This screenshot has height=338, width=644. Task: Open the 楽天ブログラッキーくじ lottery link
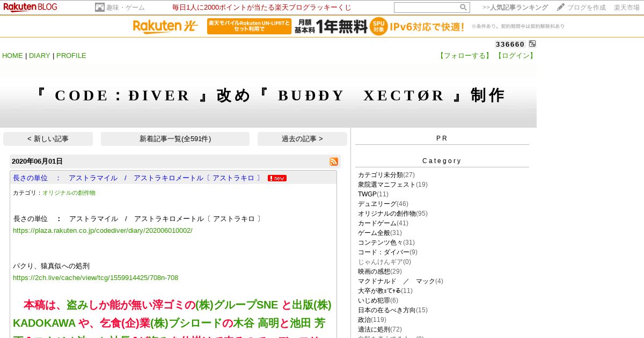pyautogui.click(x=262, y=8)
